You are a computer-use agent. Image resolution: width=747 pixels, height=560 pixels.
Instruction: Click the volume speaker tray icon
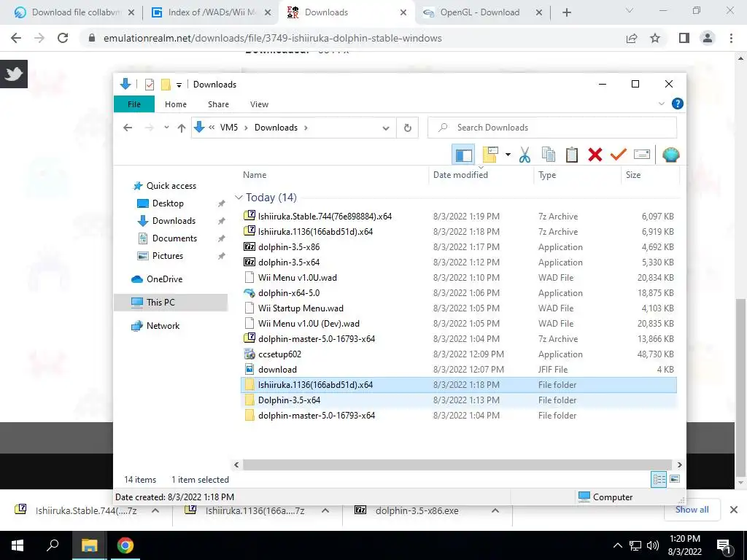click(x=653, y=545)
